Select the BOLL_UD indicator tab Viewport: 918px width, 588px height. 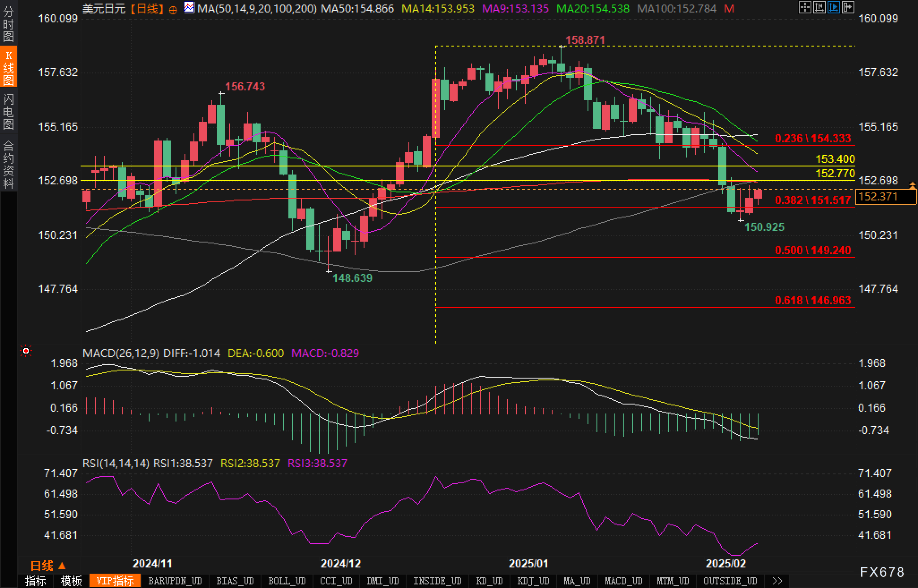point(287,581)
